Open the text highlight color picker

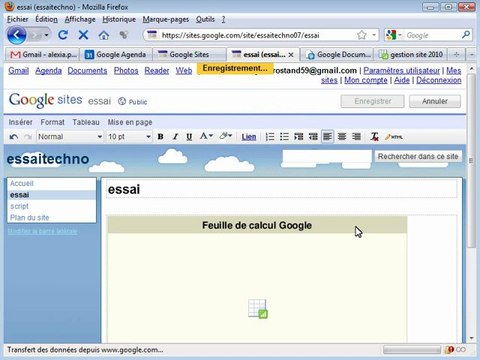click(x=226, y=137)
